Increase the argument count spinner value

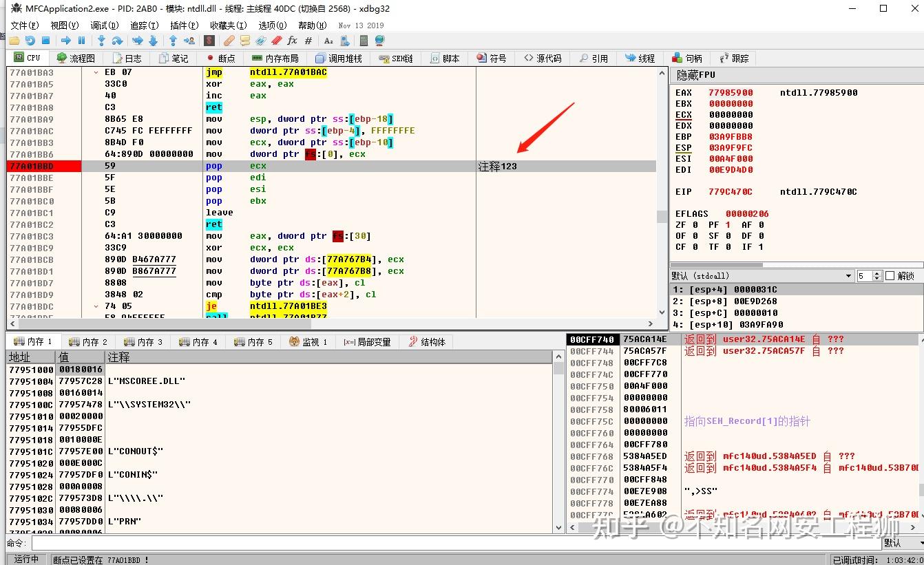(x=877, y=273)
